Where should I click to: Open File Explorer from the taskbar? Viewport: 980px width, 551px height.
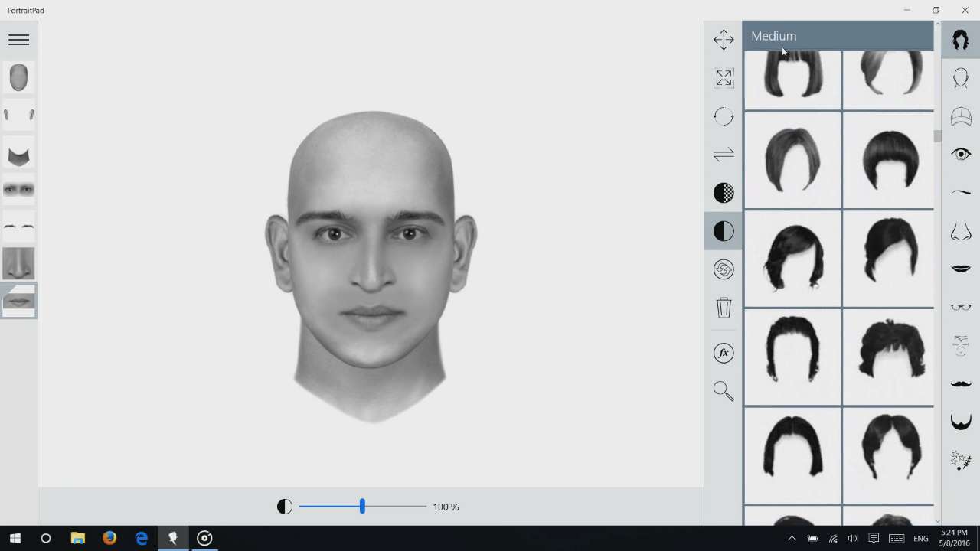[x=77, y=538]
